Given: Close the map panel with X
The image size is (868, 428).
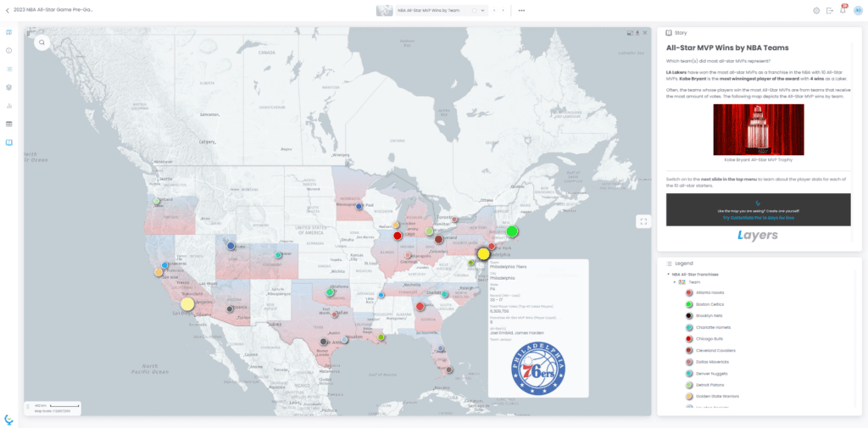Looking at the screenshot, I should (645, 33).
